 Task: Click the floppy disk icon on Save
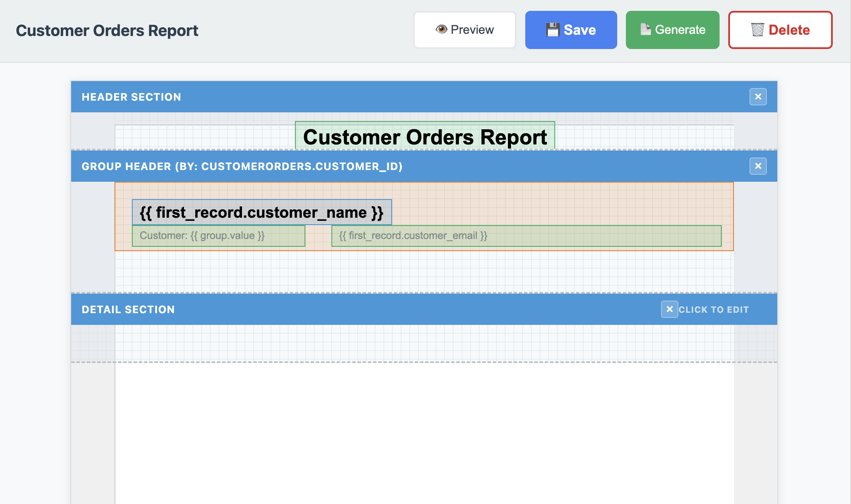553,29
